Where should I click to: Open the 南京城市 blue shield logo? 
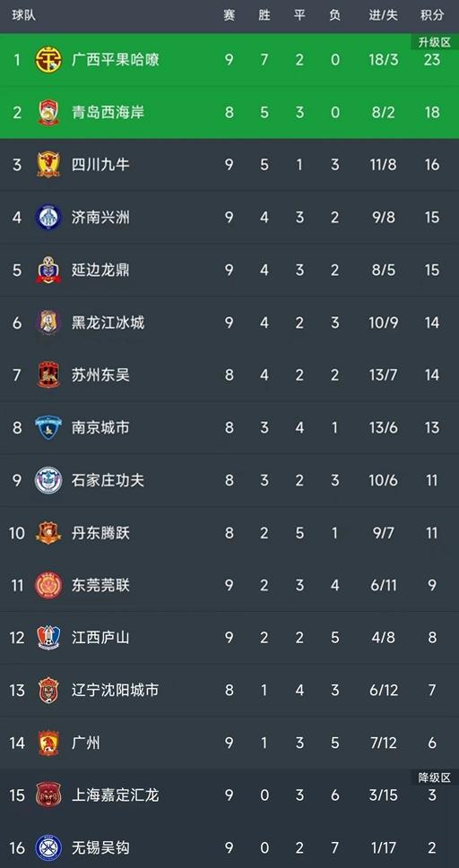coord(48,428)
